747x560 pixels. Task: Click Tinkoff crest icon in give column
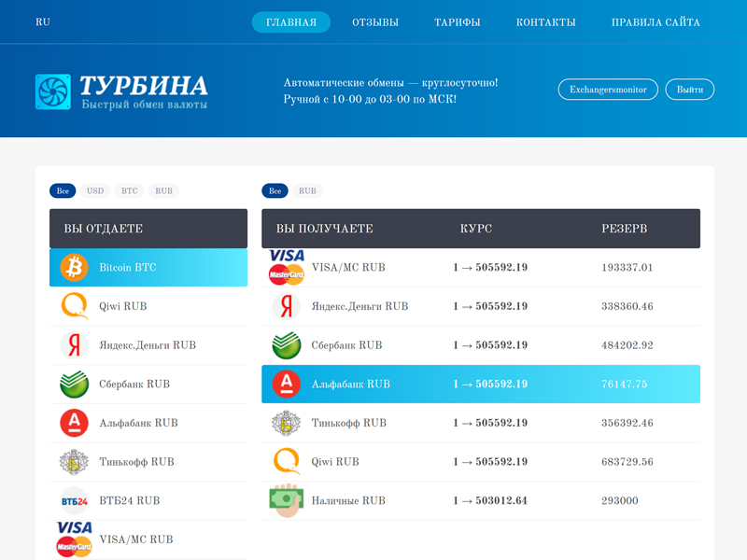(74, 461)
